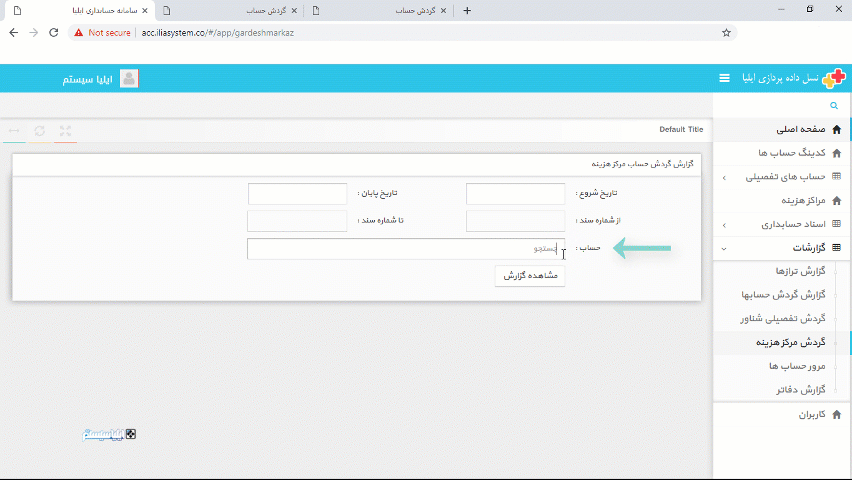The image size is (852, 480).
Task: Expand اسناد حسابداری submenu chevron
Action: [x=724, y=225]
